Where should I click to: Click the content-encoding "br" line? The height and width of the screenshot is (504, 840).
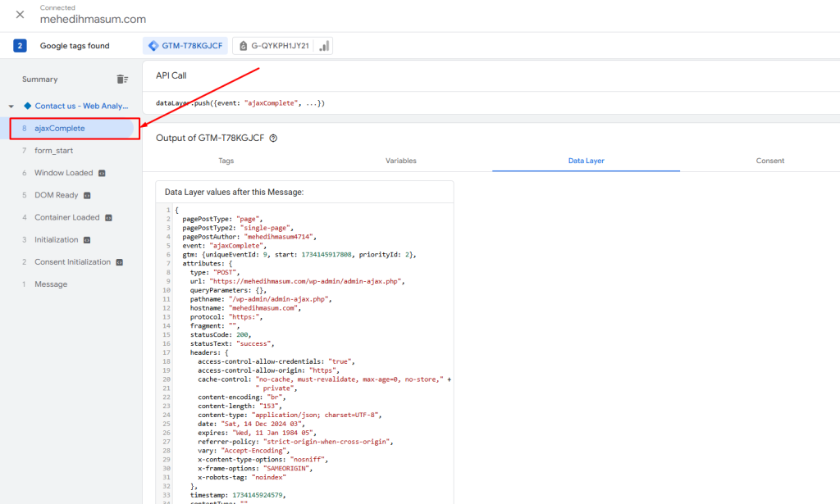coord(242,397)
